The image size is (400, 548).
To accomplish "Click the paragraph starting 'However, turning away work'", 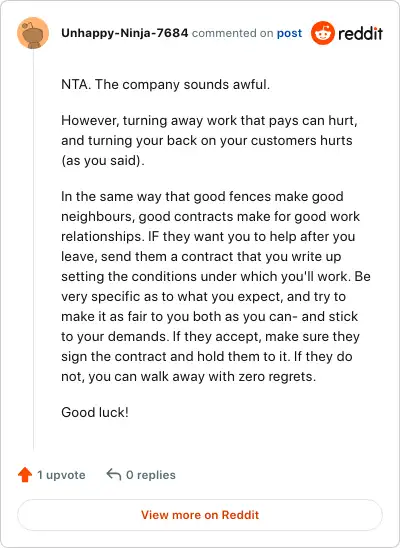I will pos(209,140).
